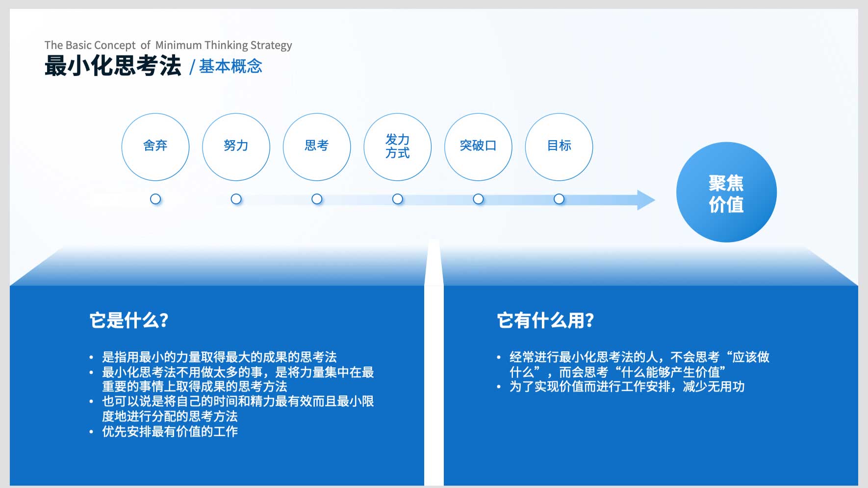The height and width of the screenshot is (488, 868).
Task: Select bullet 是指用最小的力量取得最大的成果的思考法
Action: coord(219,357)
